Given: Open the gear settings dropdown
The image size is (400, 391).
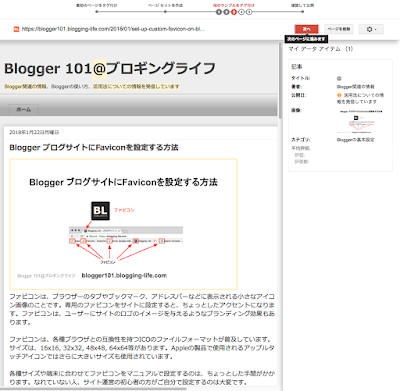Looking at the screenshot, I should (x=371, y=29).
